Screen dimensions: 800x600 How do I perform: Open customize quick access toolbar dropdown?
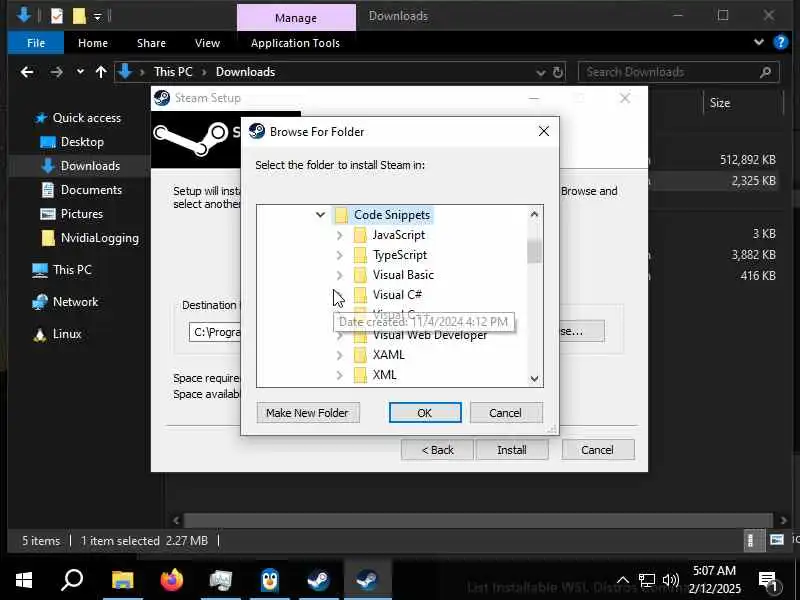tap(97, 17)
